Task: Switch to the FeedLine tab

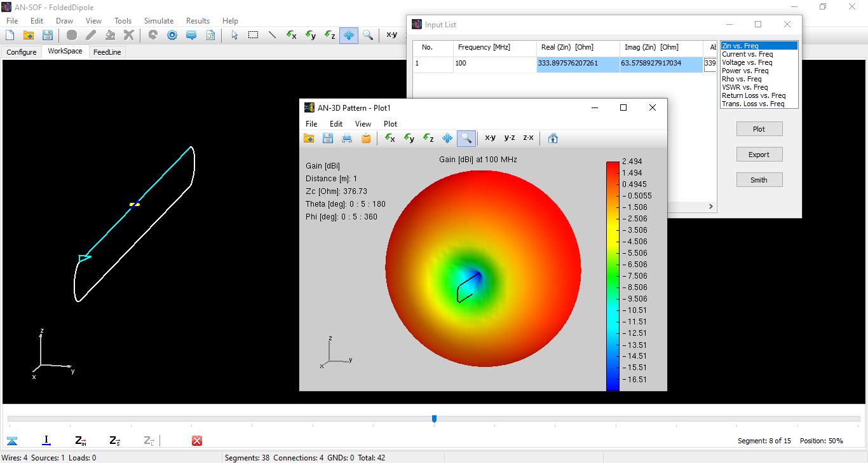Action: click(107, 52)
